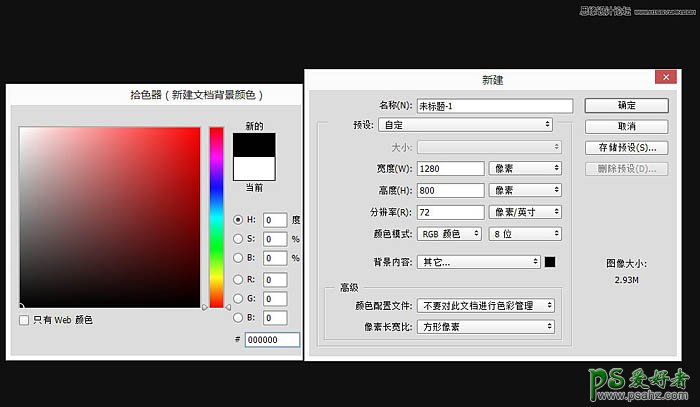Screen dimensions: 700x407
Task: Select the H hue radio button
Action: [237, 220]
